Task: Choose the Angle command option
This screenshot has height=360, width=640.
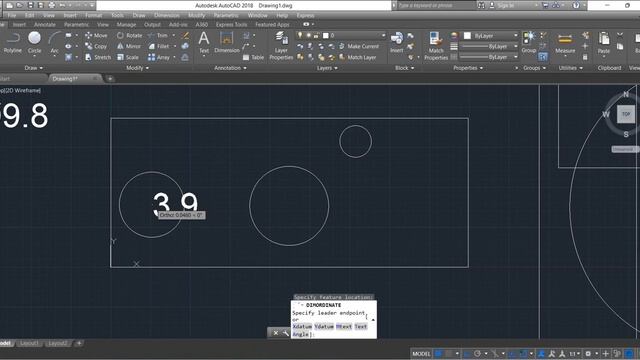Action: pos(300,334)
